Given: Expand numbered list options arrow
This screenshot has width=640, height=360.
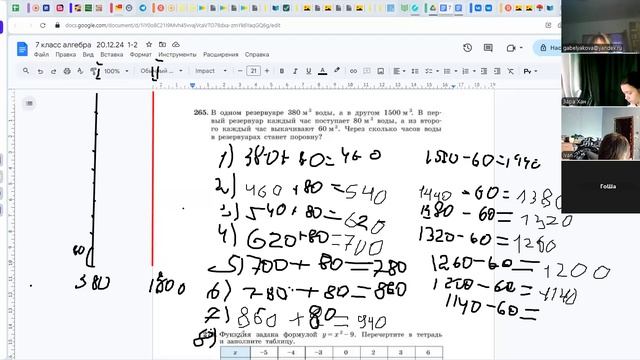Looking at the screenshot, I should [x=474, y=71].
